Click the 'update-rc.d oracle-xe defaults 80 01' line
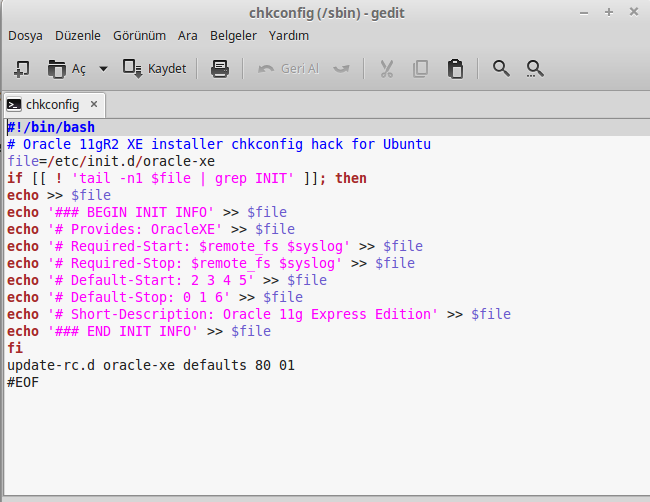Screen dimensions: 650x502 coord(151,365)
